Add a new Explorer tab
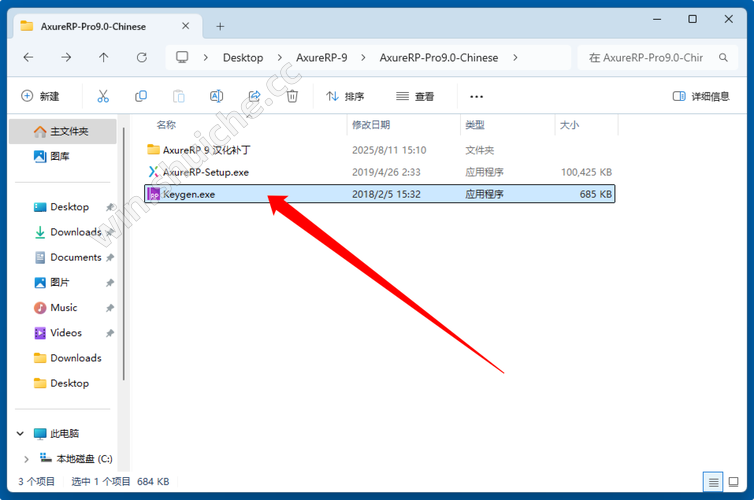 (x=220, y=26)
